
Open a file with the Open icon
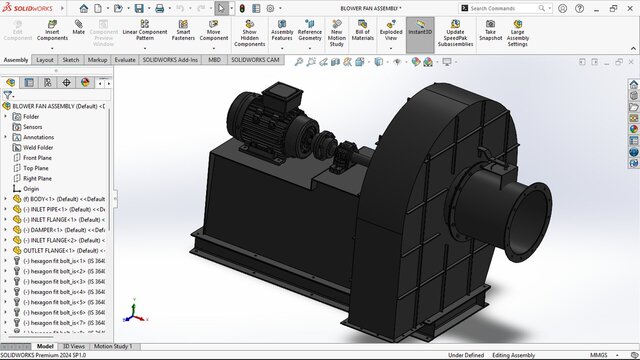click(118, 8)
